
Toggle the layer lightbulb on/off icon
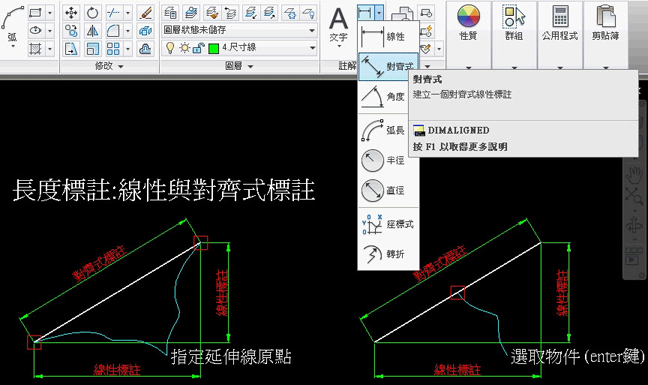click(x=170, y=48)
